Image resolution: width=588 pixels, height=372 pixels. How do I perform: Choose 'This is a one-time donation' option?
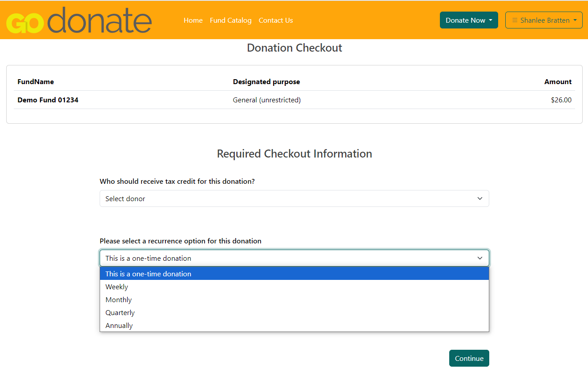click(x=294, y=274)
